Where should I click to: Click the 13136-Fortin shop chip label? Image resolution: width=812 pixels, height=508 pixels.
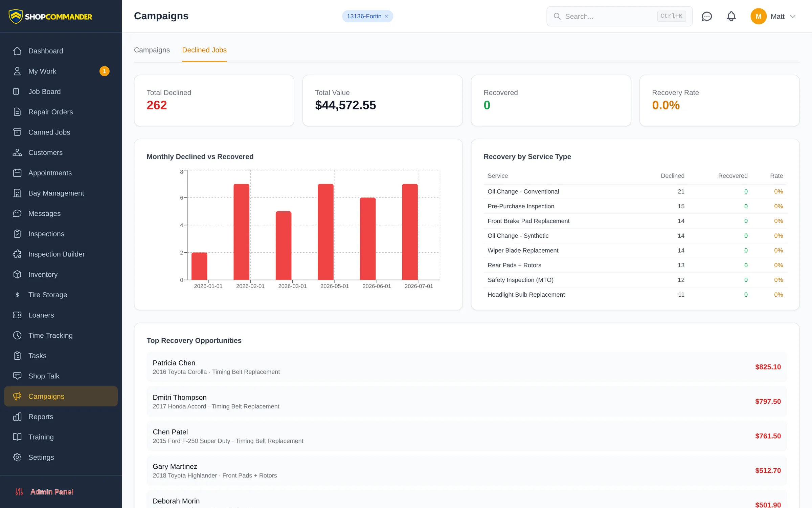pyautogui.click(x=364, y=16)
